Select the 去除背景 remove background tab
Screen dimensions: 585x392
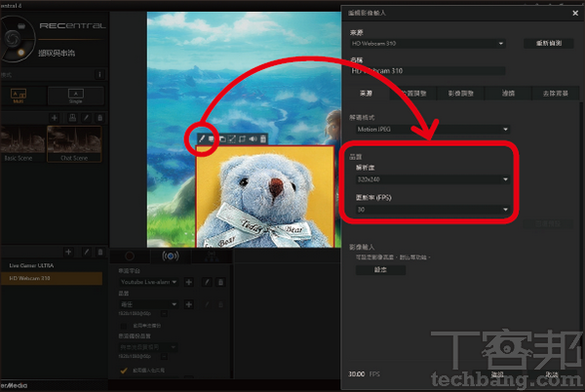pos(556,94)
